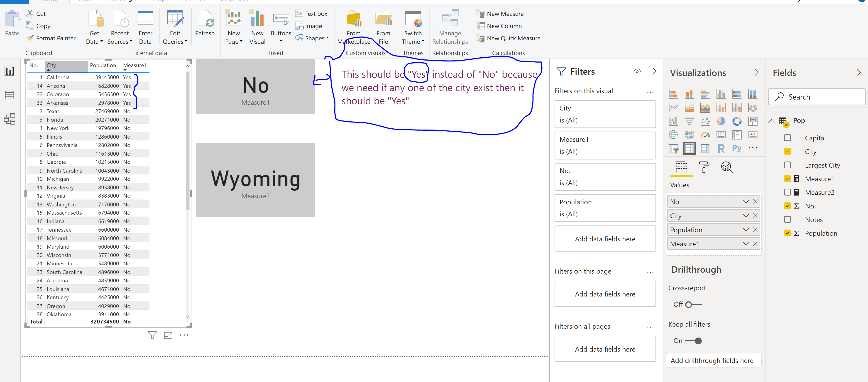Check the Notes field checkbox
Image resolution: width=868 pixels, height=382 pixels.
point(787,219)
